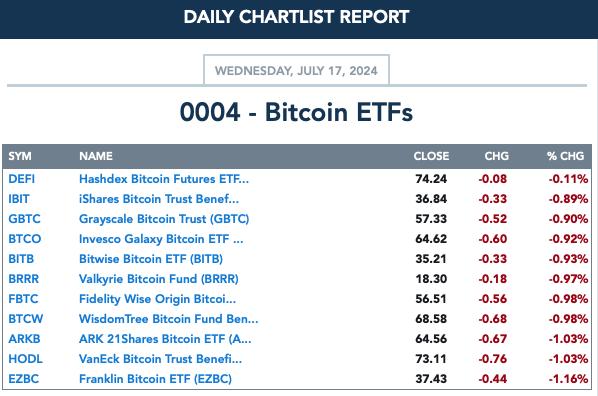
Task: Click Franklin Bitcoin ETF (EZBC) link
Action: pos(155,379)
